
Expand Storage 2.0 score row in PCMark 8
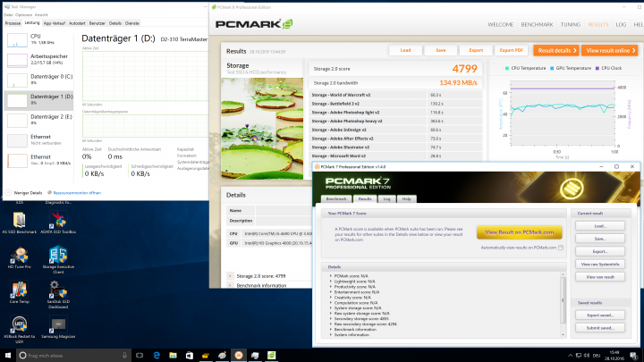click(x=231, y=276)
